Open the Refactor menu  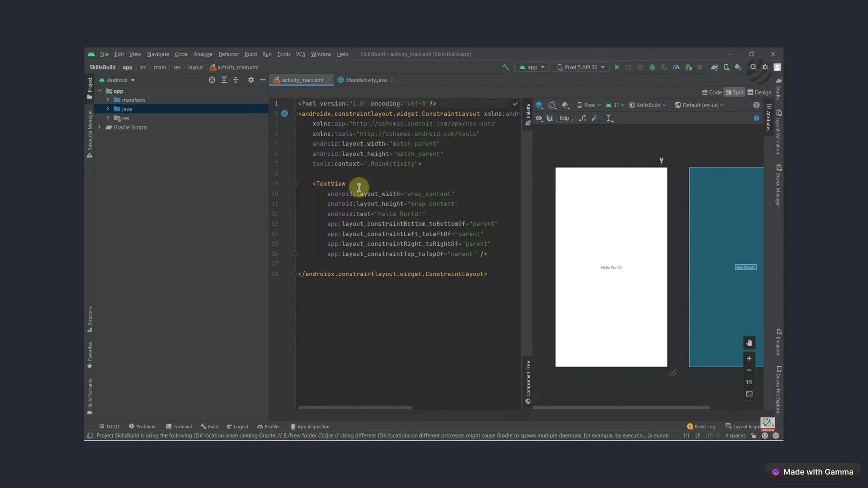click(x=228, y=54)
